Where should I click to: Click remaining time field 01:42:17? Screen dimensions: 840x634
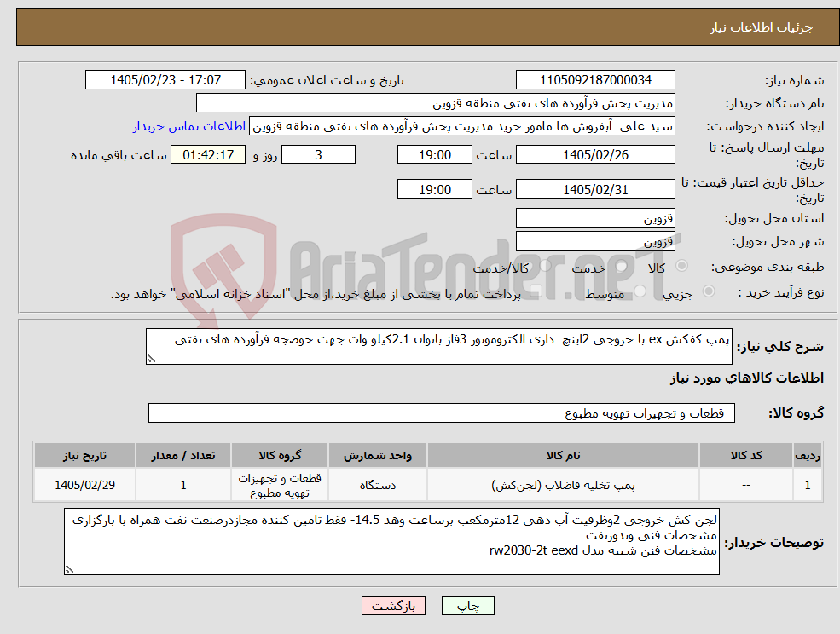click(x=208, y=155)
